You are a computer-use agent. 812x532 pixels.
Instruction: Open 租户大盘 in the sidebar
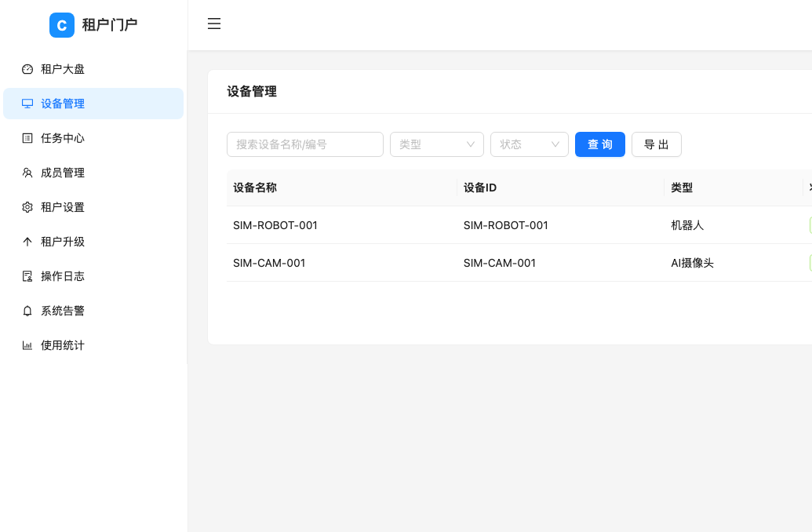tap(93, 69)
